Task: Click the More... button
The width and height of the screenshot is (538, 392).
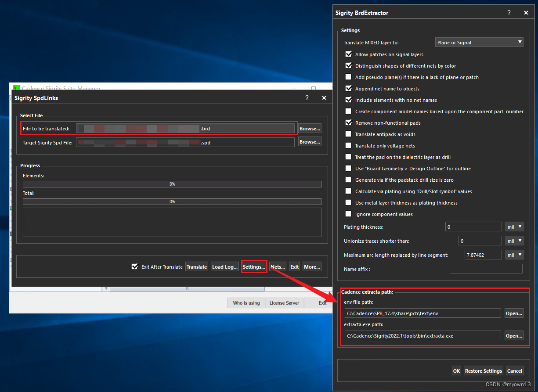Action: 312,266
